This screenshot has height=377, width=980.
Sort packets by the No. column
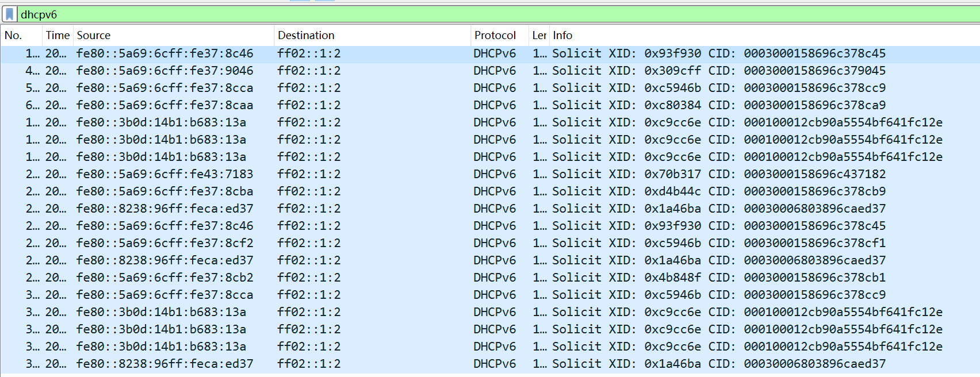(x=13, y=36)
